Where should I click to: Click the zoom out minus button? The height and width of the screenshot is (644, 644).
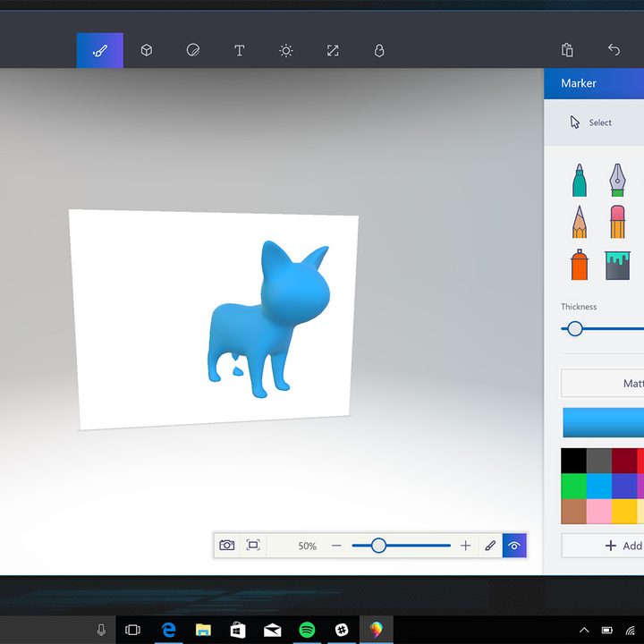[336, 546]
